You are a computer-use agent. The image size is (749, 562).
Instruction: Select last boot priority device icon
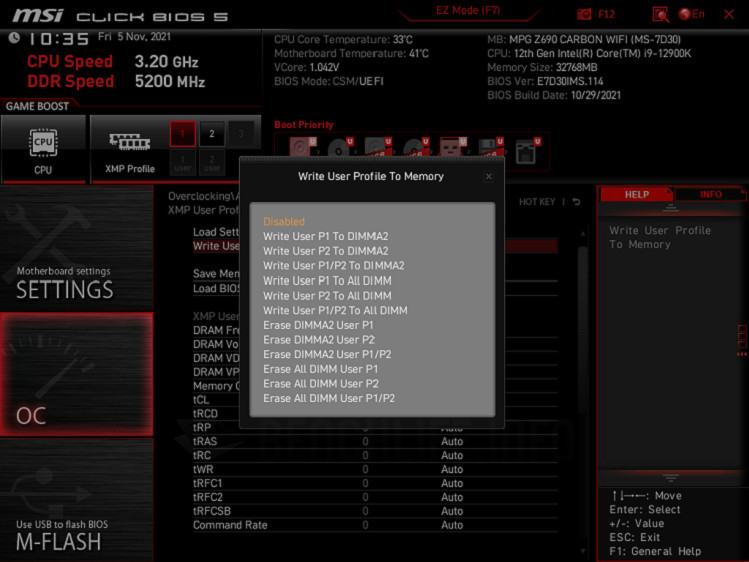pyautogui.click(x=528, y=150)
